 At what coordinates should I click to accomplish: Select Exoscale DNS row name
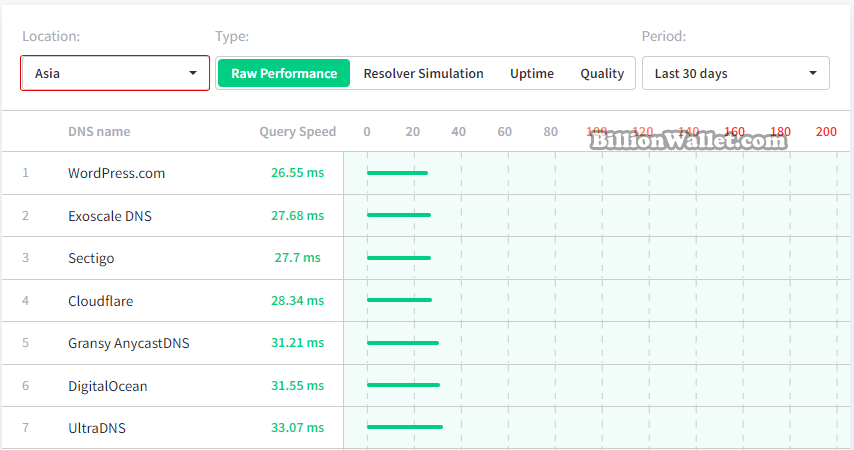point(110,216)
